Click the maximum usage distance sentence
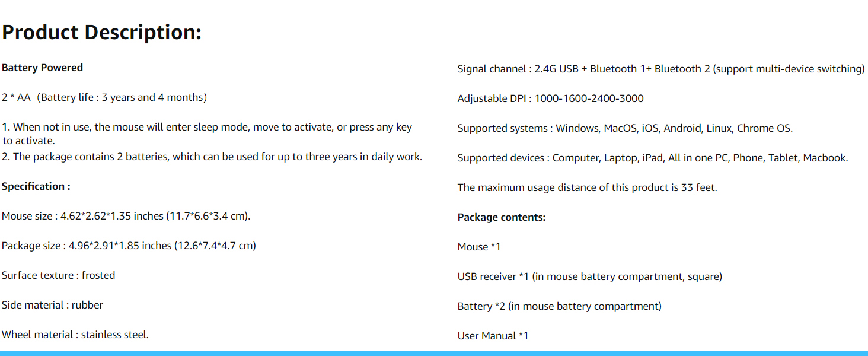Image resolution: width=868 pixels, height=356 pixels. (x=587, y=187)
